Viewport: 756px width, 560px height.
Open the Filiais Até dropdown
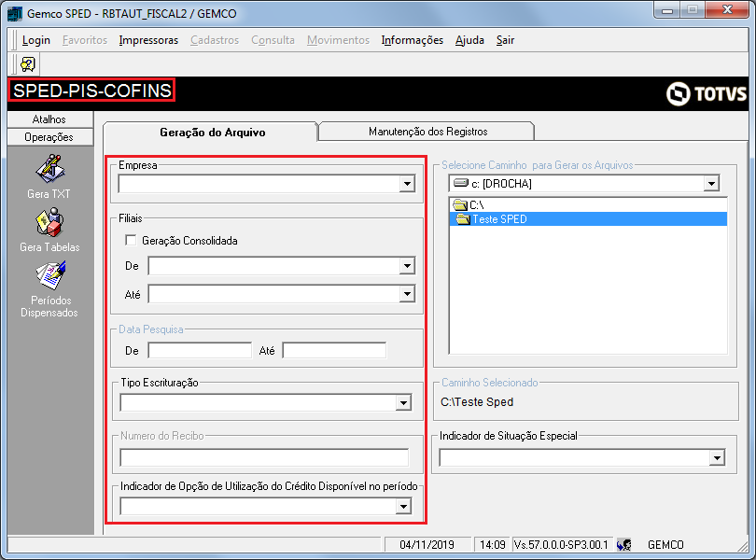(408, 294)
